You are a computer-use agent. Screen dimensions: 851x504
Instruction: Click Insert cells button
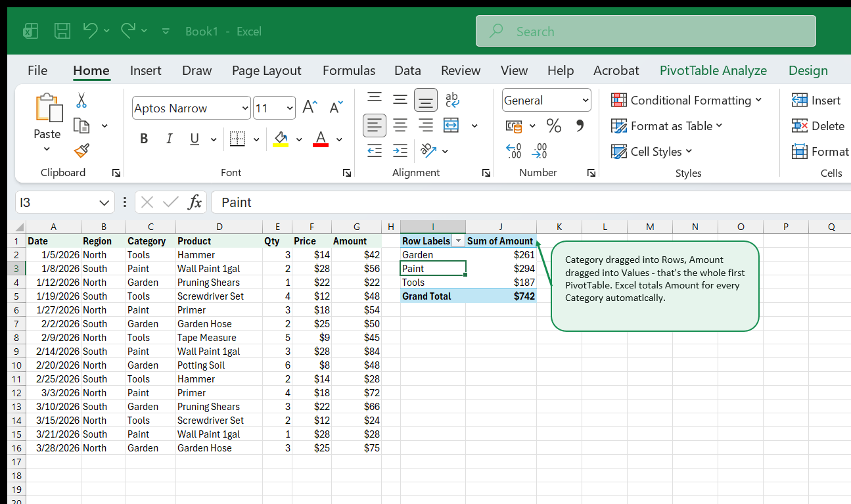pos(816,100)
